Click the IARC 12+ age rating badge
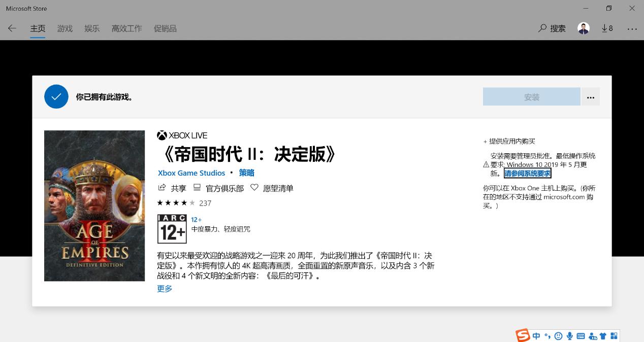644x342 pixels. [172, 228]
